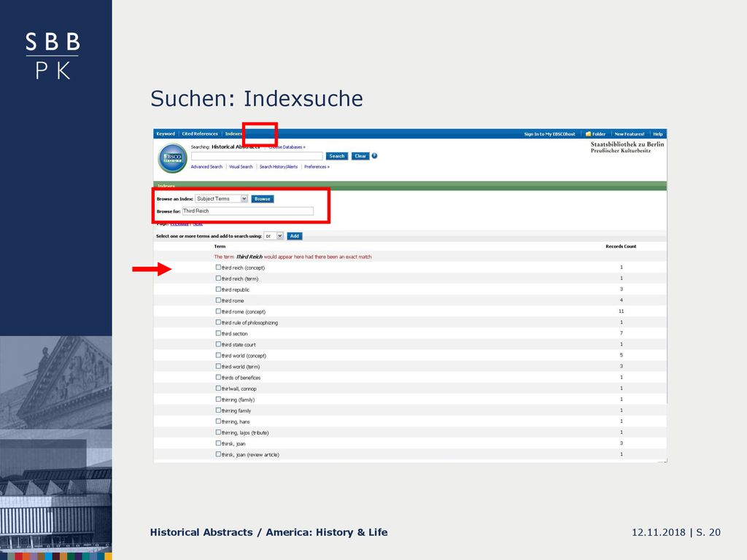Open the 'or' operator dropdown
The width and height of the screenshot is (747, 560).
274,236
